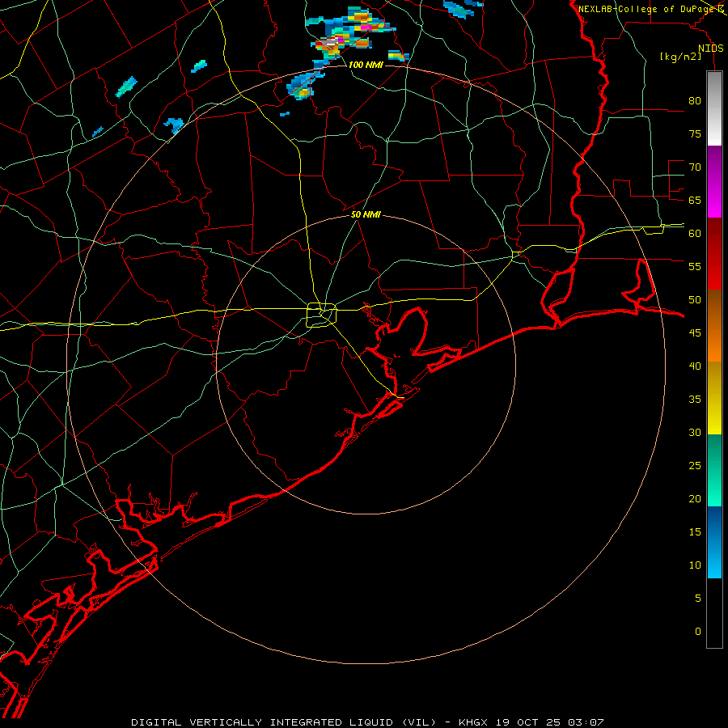The image size is (728, 728).
Task: Pick the magenta-purple color bar segment
Action: (714, 181)
